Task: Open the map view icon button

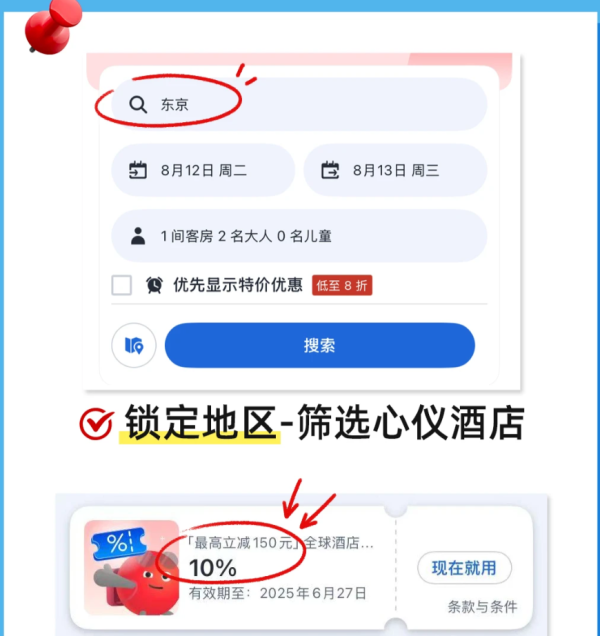Action: coord(134,345)
